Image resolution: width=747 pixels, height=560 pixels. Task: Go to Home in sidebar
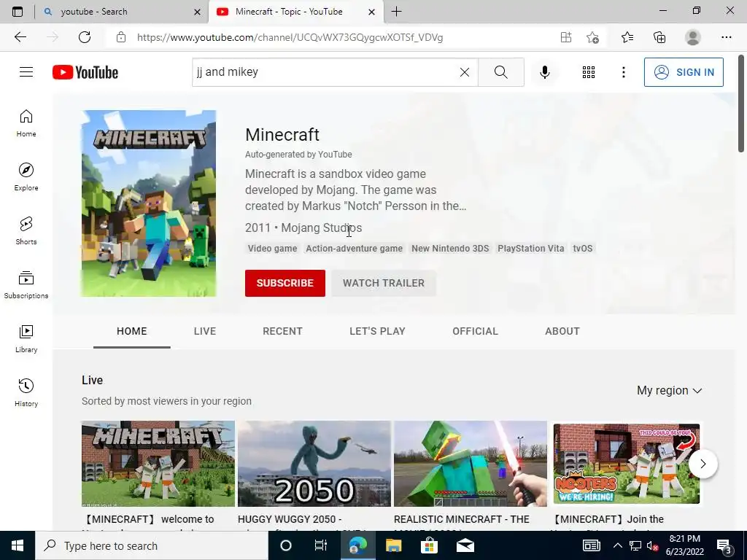point(26,123)
